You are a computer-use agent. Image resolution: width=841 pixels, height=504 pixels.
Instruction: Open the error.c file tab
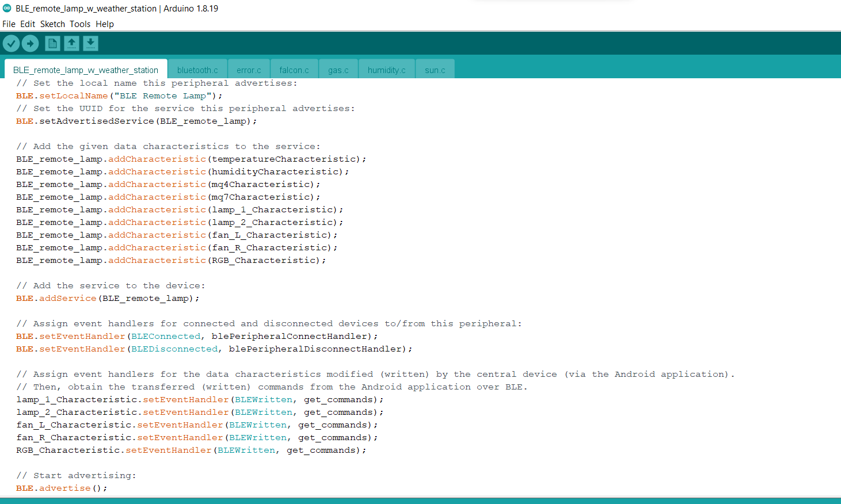pyautogui.click(x=249, y=70)
